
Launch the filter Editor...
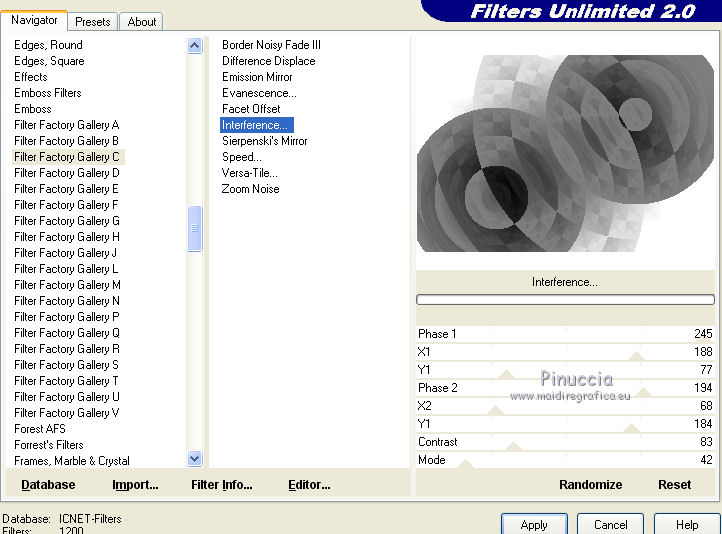pos(309,485)
